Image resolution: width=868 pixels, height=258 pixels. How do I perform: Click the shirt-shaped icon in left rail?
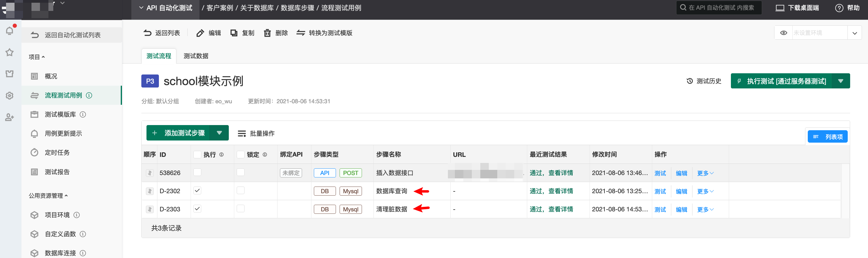click(9, 74)
